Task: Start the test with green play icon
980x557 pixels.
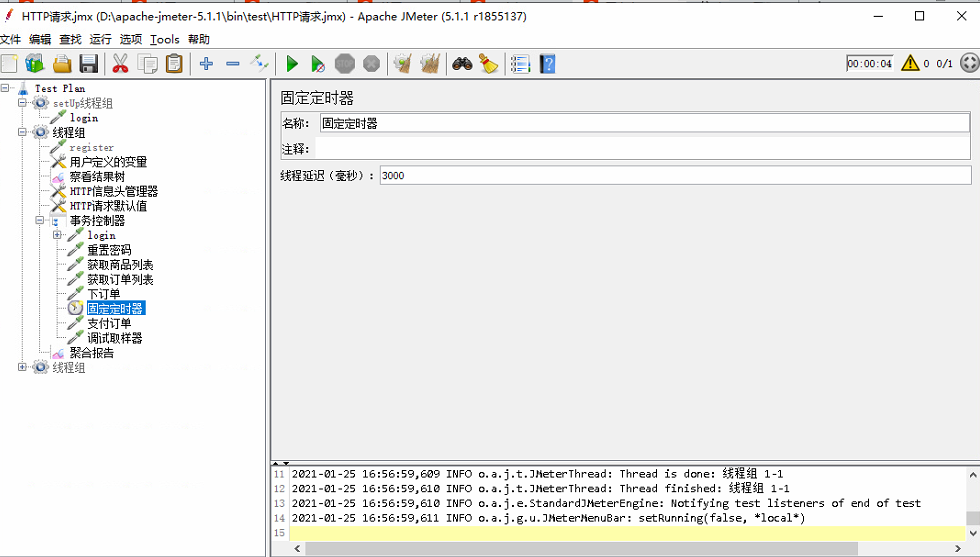Action: pos(292,64)
